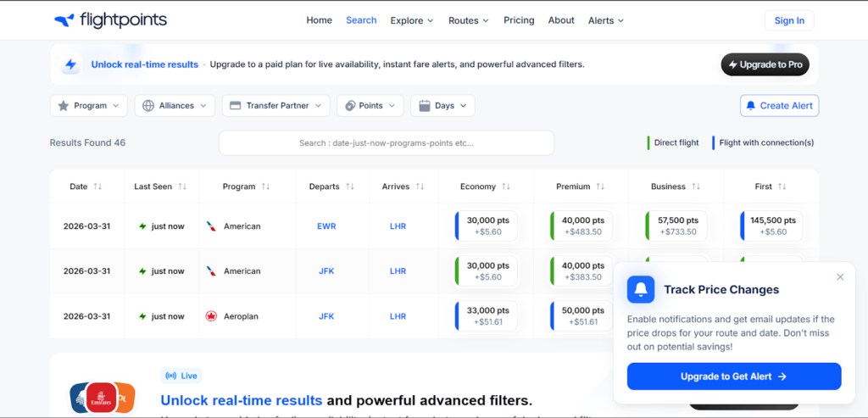Click the bell icon in Track Price Changes
Screen dimensions: 868x418
point(641,290)
